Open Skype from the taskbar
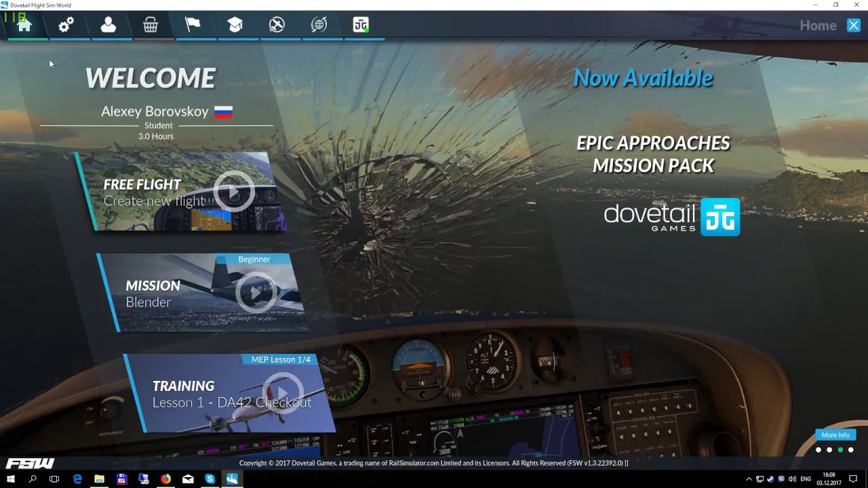Screen dimensions: 868x488 210,479
